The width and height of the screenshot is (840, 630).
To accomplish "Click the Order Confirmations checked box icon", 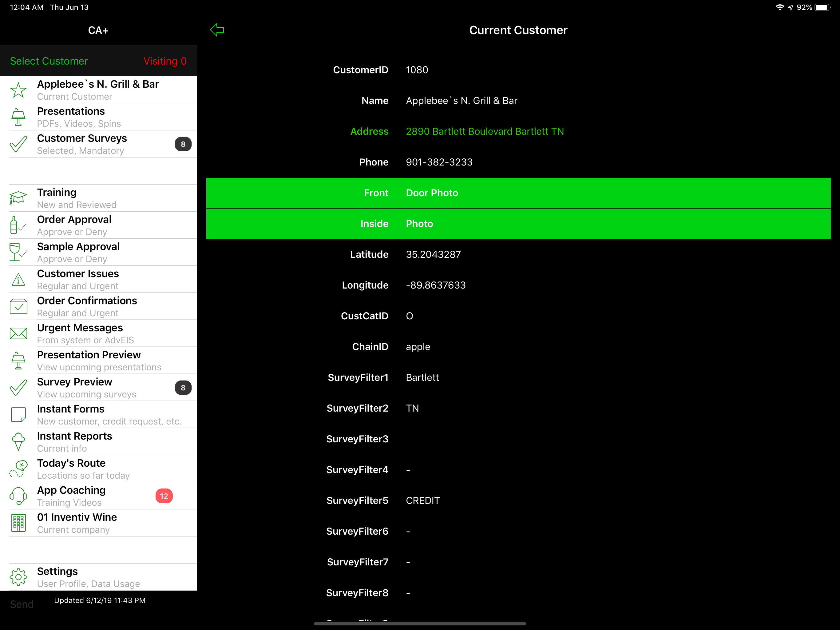I will tap(18, 306).
